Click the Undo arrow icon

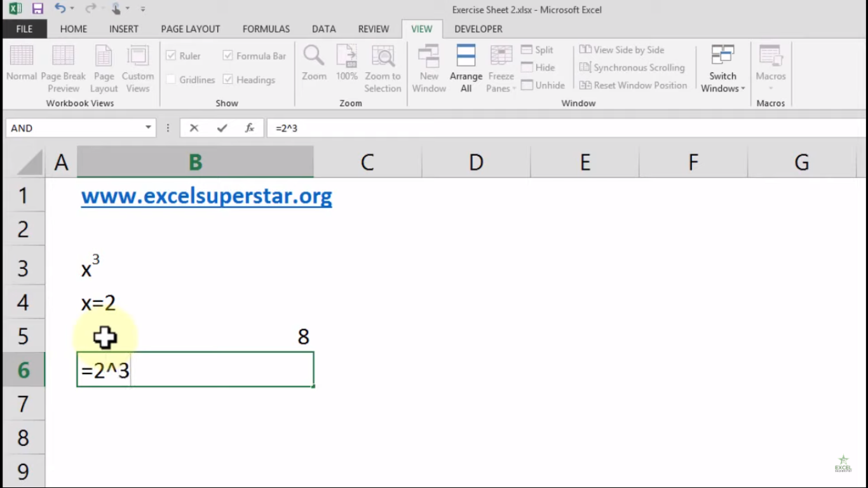tap(60, 8)
